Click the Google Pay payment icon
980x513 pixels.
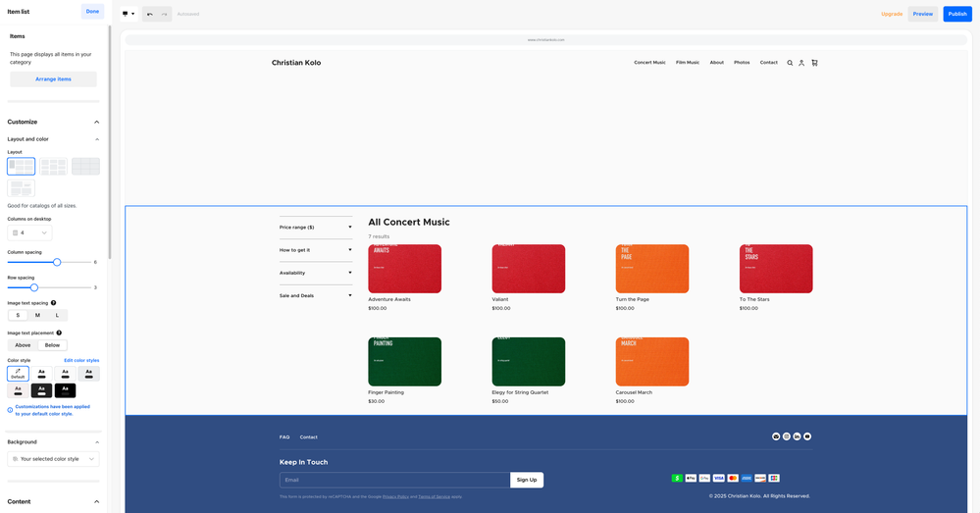click(704, 478)
